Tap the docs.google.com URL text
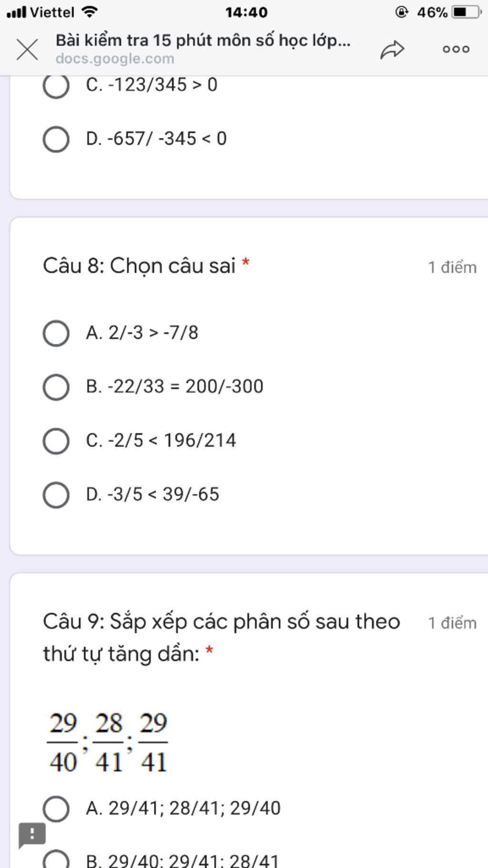The height and width of the screenshot is (868, 488). tap(115, 59)
